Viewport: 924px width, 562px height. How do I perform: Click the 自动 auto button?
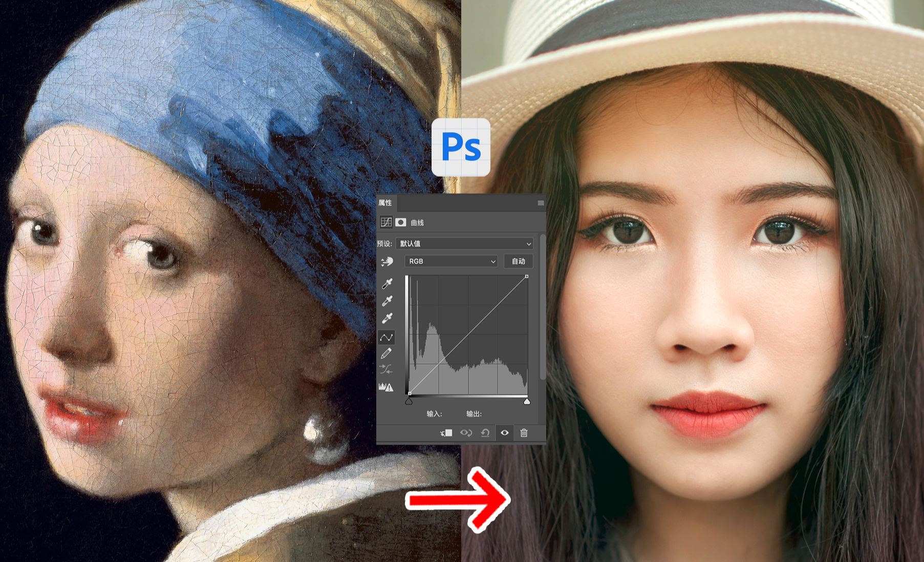(519, 261)
